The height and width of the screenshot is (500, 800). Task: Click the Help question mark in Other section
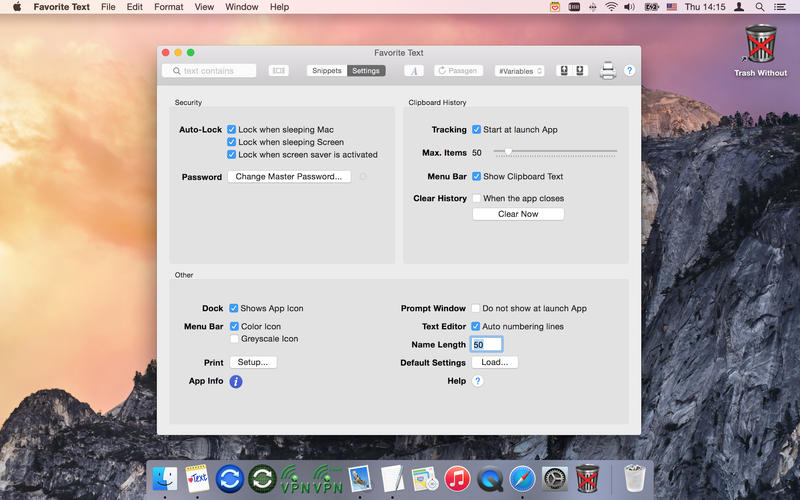click(478, 381)
